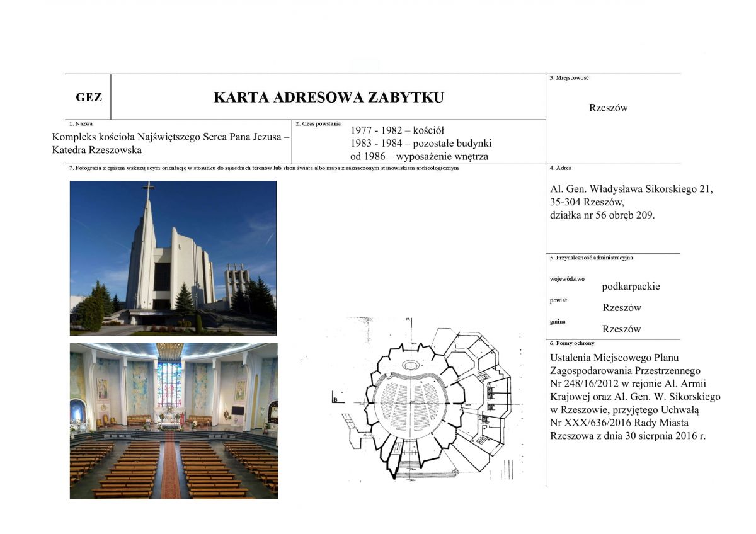
Task: Click the podkarpackie województwo value
Action: click(x=631, y=286)
